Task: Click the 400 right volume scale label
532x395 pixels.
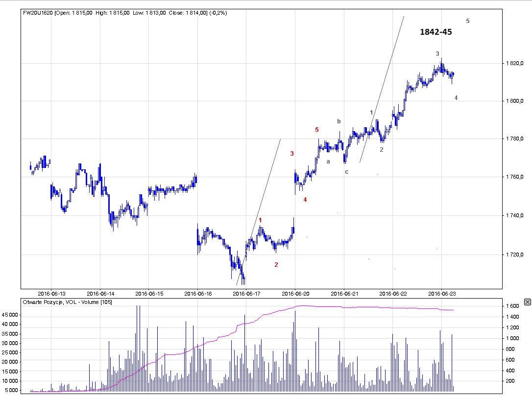Action: pyautogui.click(x=510, y=371)
